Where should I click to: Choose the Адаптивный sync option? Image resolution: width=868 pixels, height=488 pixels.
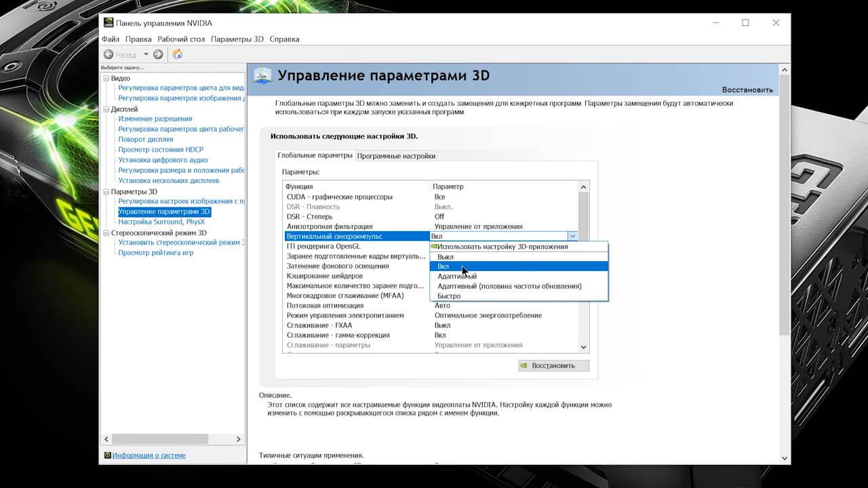click(x=457, y=277)
